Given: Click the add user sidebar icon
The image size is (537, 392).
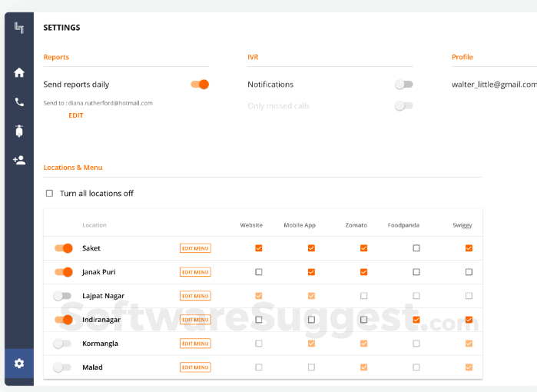Looking at the screenshot, I should point(19,160).
